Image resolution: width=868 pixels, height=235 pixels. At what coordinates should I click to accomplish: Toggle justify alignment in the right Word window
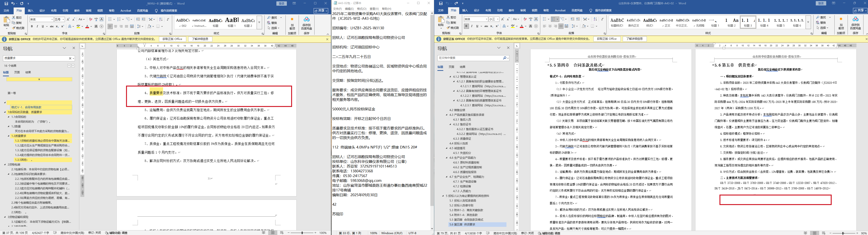point(561,26)
